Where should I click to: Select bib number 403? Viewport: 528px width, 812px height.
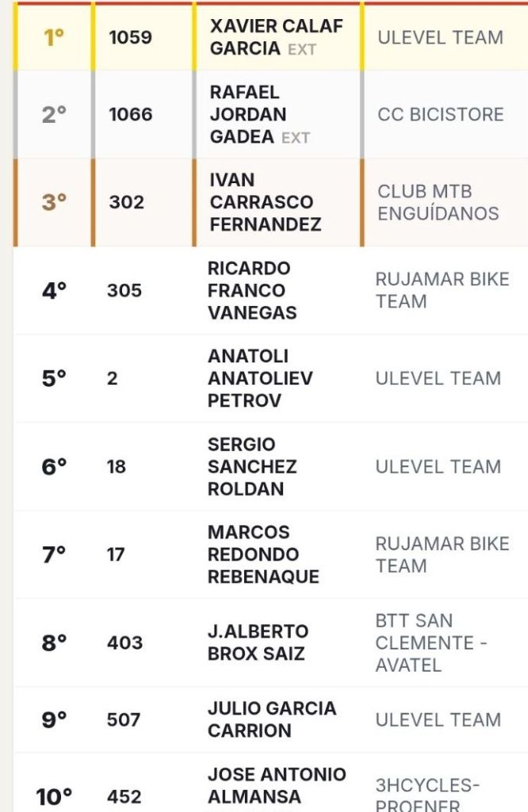point(124,642)
